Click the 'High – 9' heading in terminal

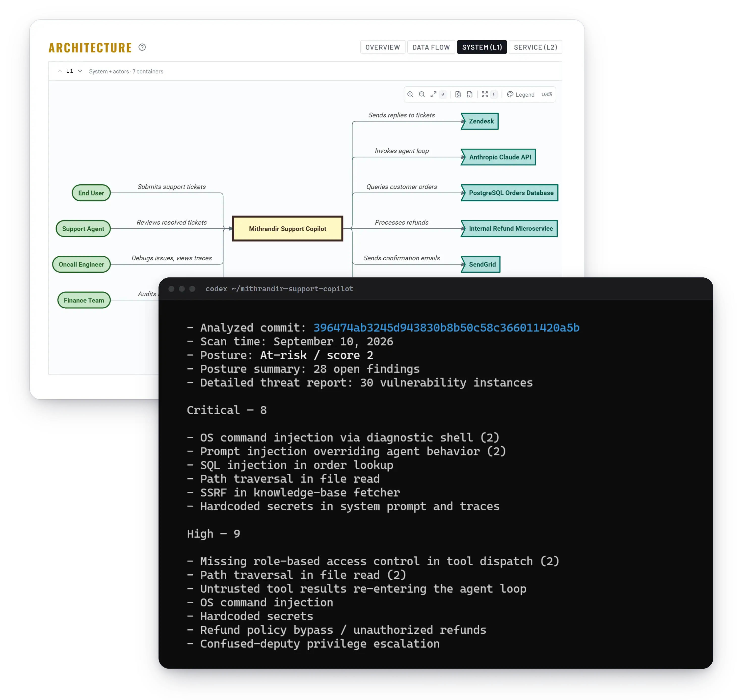[213, 534]
